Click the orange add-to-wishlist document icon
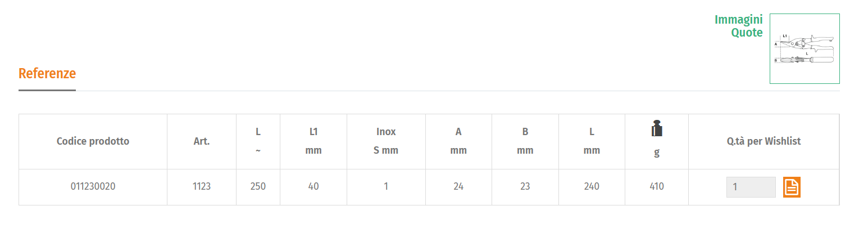868x228 pixels. pyautogui.click(x=792, y=187)
